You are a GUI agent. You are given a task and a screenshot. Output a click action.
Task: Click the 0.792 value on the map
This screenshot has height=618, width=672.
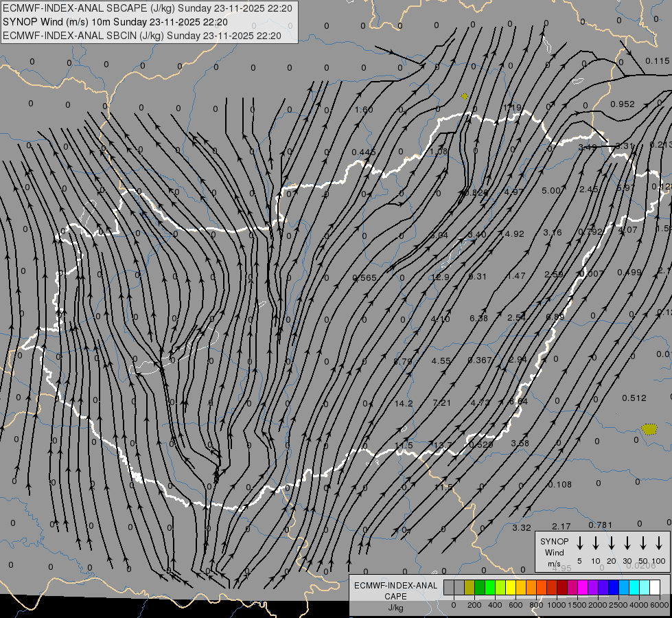(x=590, y=232)
